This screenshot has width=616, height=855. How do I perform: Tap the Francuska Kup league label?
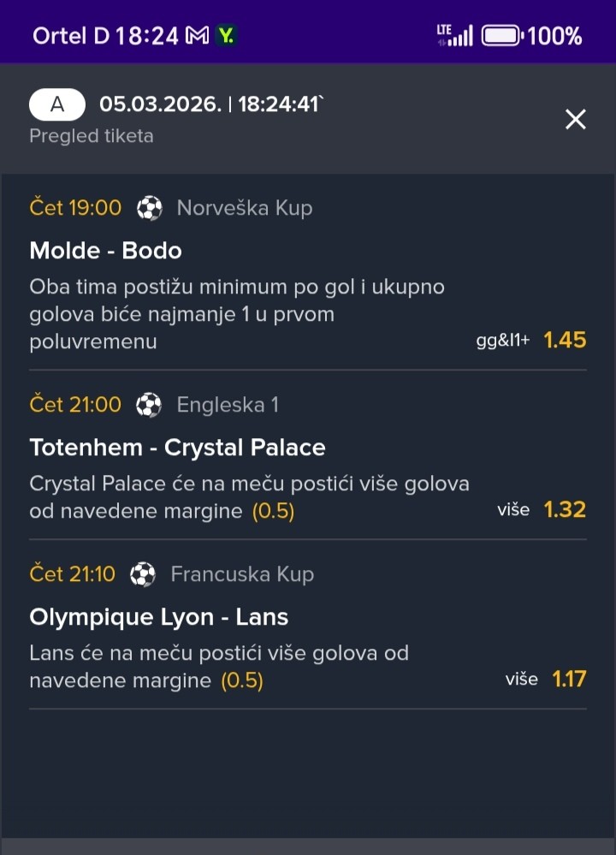click(x=242, y=574)
